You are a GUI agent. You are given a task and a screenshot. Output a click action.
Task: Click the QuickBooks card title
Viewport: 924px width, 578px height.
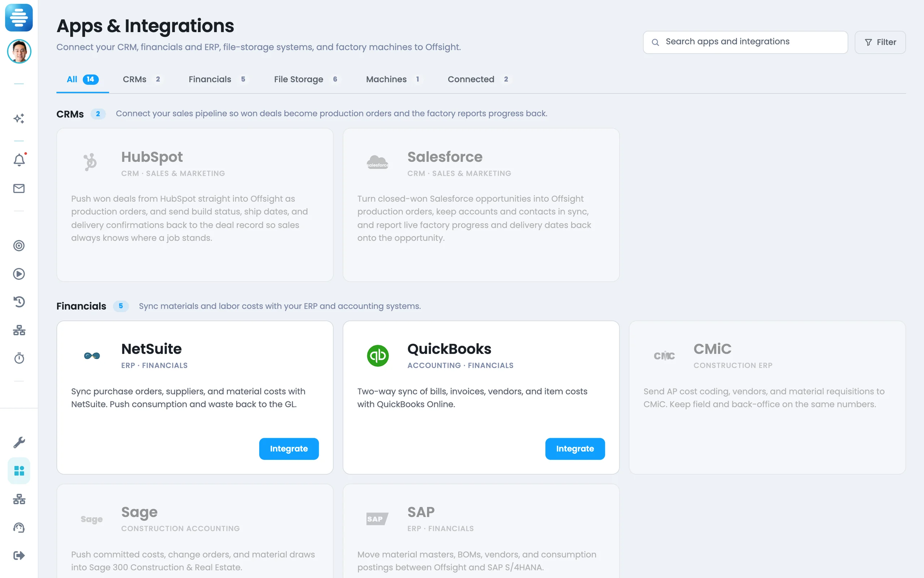449,349
